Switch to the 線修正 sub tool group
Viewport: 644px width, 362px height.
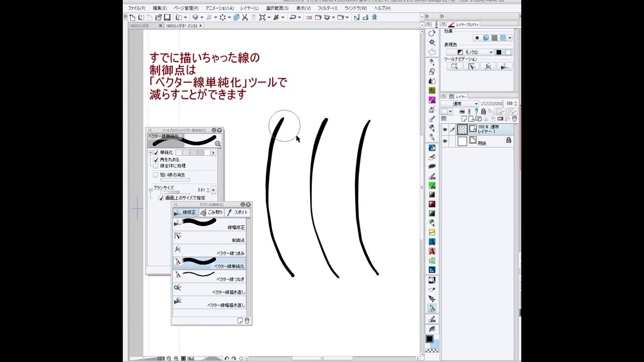click(185, 212)
